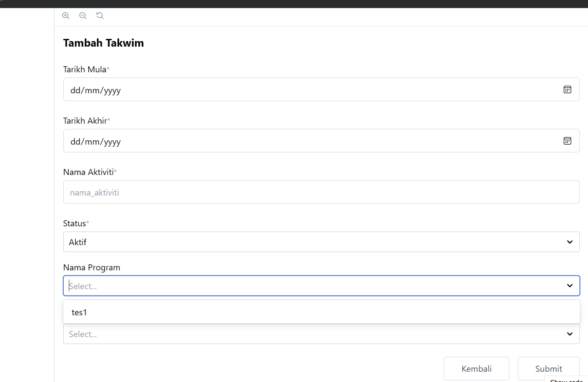Viewport: 588px width, 382px height.
Task: Select the year segment in Tarikh Mula
Action: coord(112,90)
